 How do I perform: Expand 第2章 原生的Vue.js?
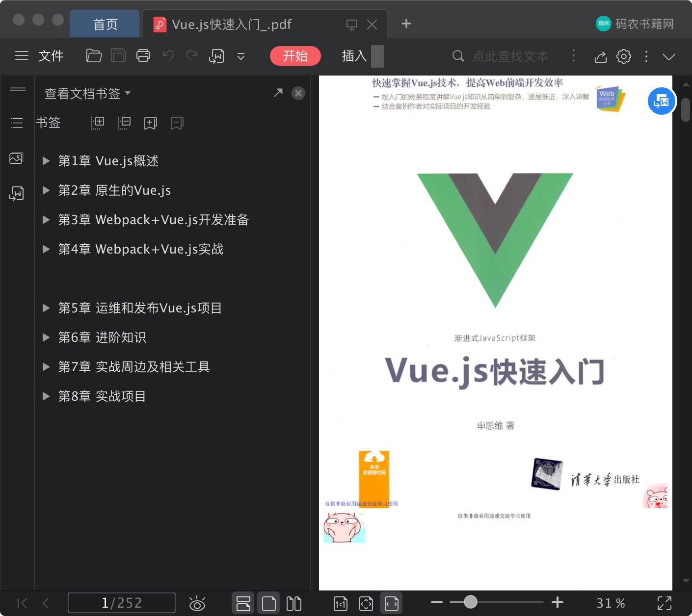(x=46, y=190)
